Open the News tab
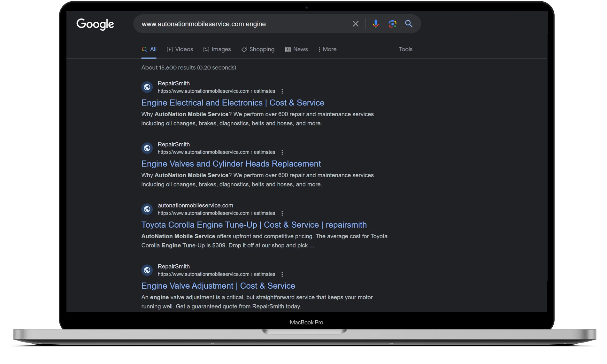Image resolution: width=607 pixels, height=364 pixels. [296, 49]
